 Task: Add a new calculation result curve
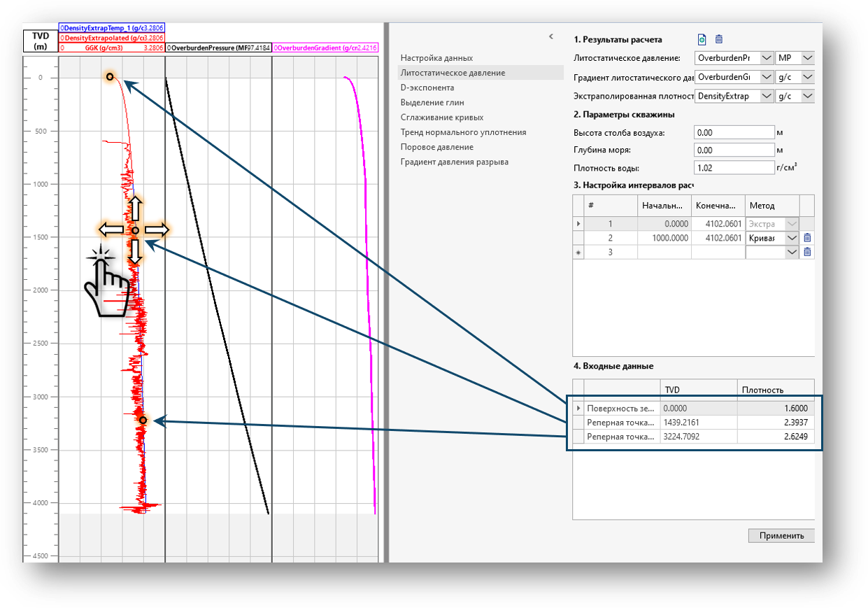(702, 39)
